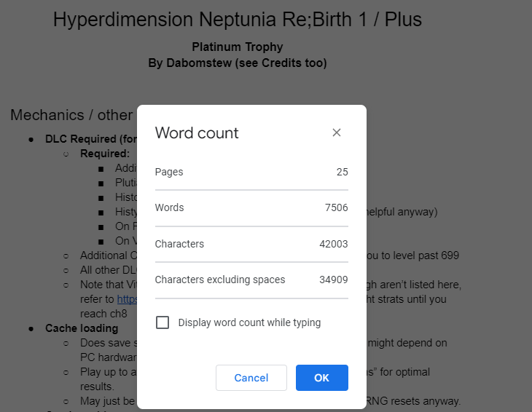
Task: Click the Display word count while typing label
Action: pos(249,322)
